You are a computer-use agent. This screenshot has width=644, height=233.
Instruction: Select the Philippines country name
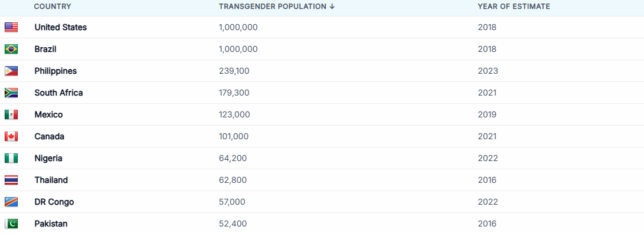click(x=55, y=71)
